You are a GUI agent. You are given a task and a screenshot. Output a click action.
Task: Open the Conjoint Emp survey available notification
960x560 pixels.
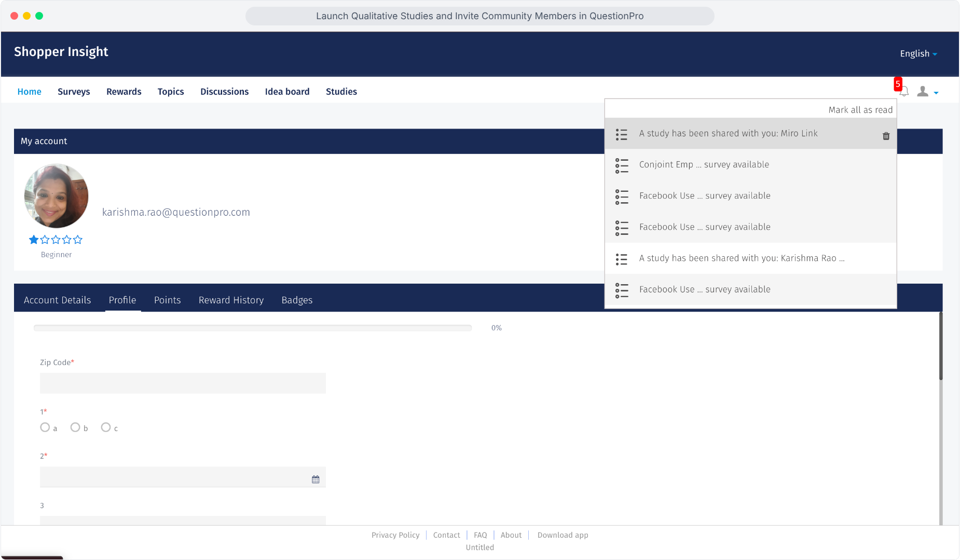click(x=750, y=165)
